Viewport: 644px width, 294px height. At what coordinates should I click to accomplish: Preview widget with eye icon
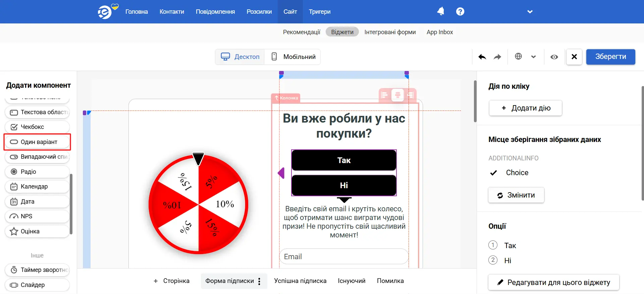pos(554,57)
